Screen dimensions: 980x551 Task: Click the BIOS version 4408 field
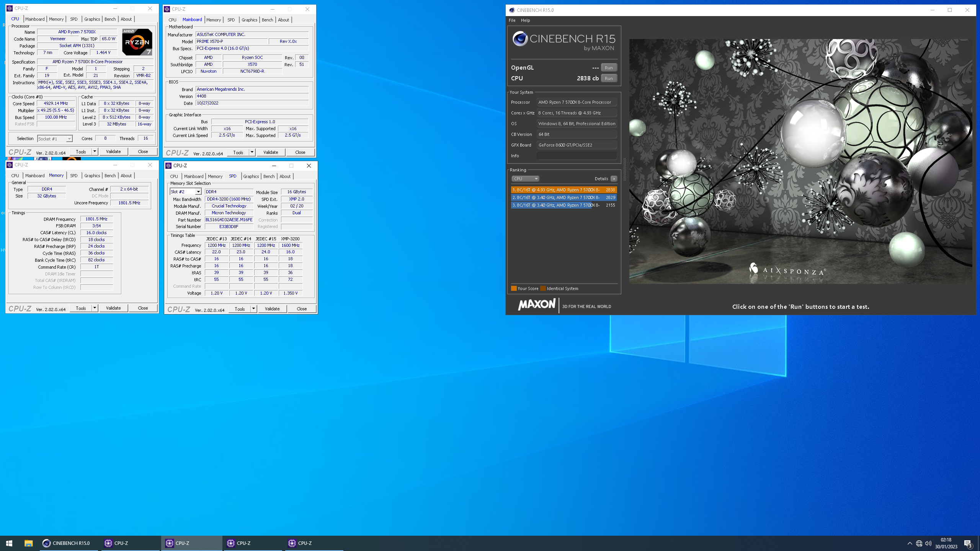252,96
